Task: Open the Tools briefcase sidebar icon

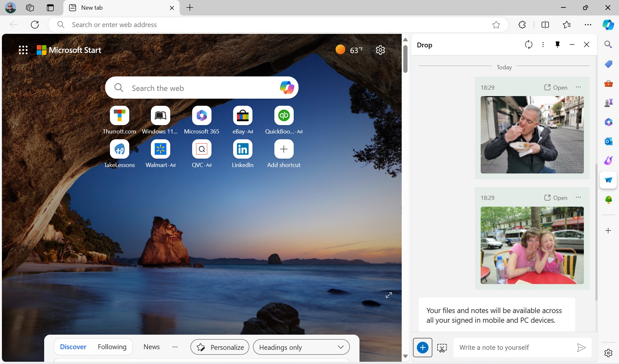Action: [x=608, y=84]
